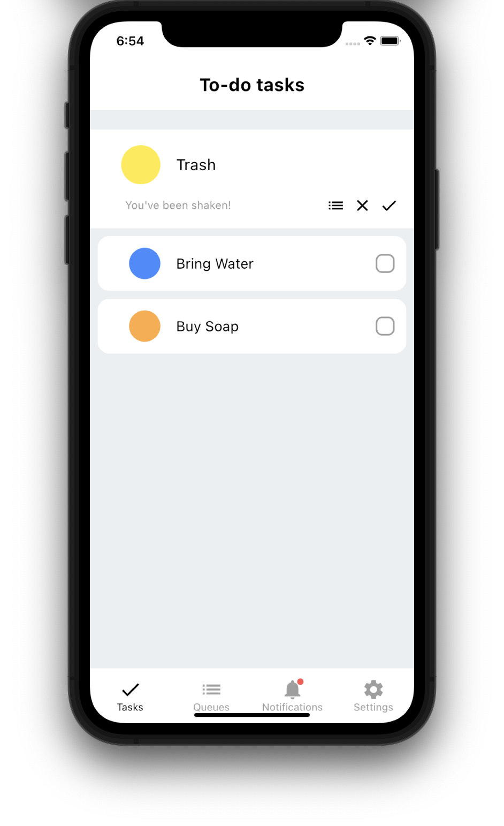
Task: Tap the battery status icon
Action: (390, 41)
